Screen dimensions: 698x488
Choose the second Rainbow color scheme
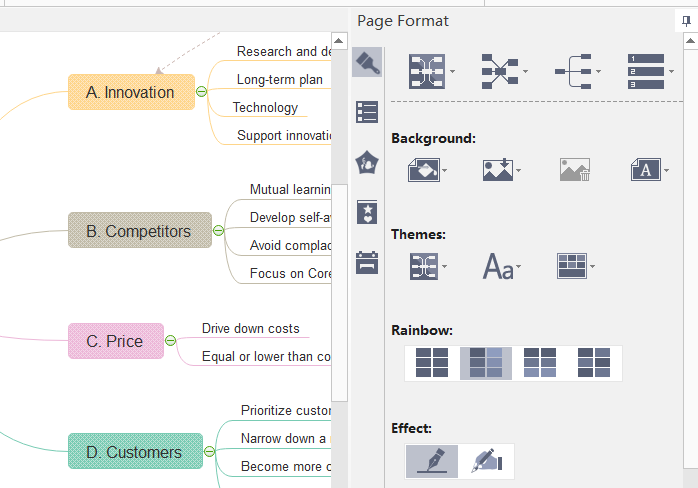pos(486,363)
